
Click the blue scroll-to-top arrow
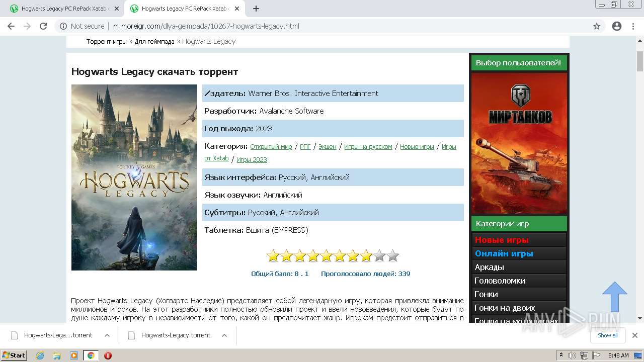[x=615, y=297]
